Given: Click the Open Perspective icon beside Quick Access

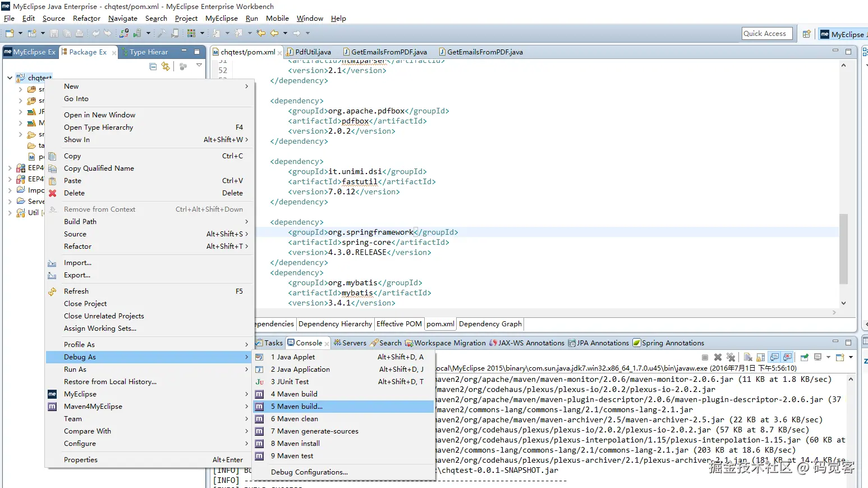Looking at the screenshot, I should (806, 34).
